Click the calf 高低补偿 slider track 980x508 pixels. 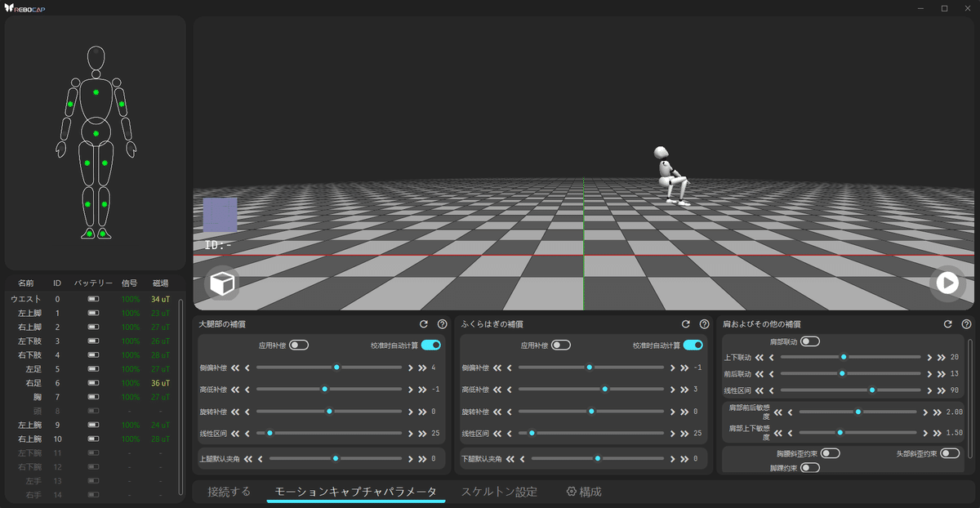[591, 389]
